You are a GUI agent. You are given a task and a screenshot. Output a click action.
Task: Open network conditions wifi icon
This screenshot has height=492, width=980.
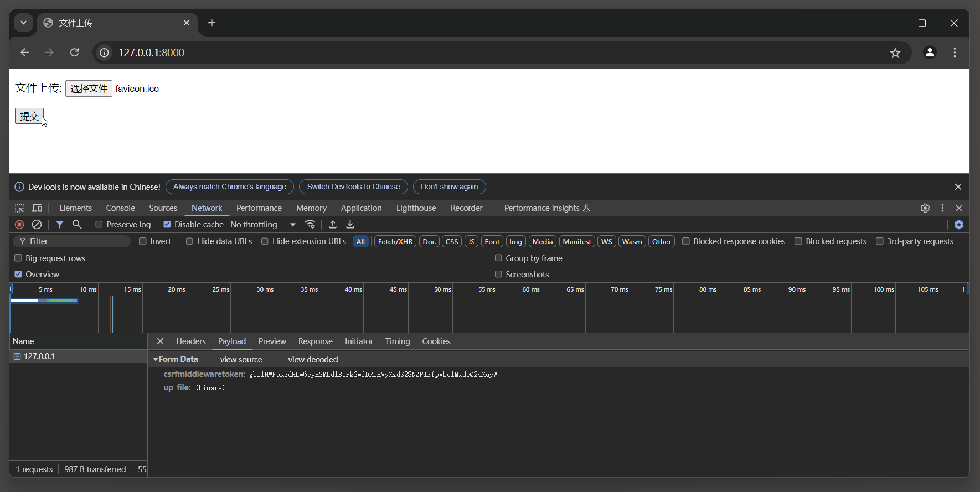click(x=310, y=225)
